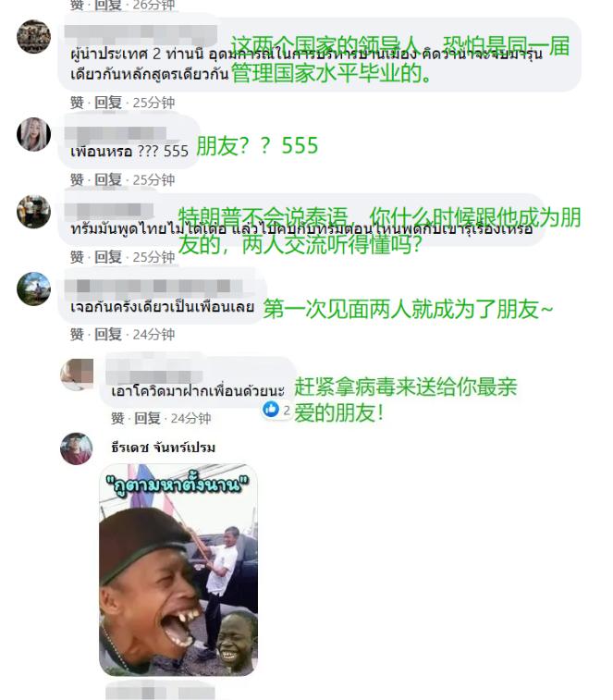The width and height of the screenshot is (613, 700).
Task: Reply to the เพื่อนหรอ ??? 555 comment
Action: point(108,179)
